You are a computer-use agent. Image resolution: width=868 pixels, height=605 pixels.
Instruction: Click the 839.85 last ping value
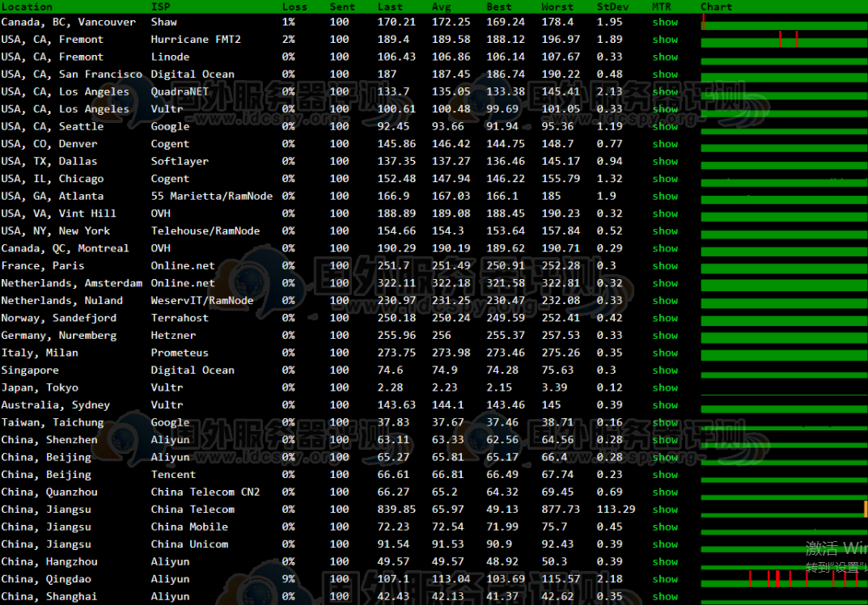point(396,510)
